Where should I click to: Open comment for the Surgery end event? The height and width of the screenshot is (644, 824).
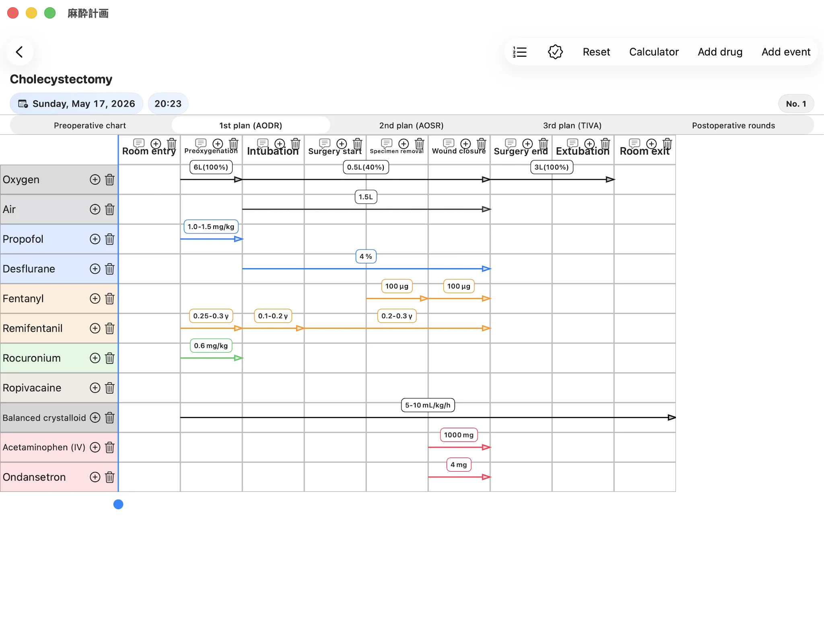click(511, 143)
